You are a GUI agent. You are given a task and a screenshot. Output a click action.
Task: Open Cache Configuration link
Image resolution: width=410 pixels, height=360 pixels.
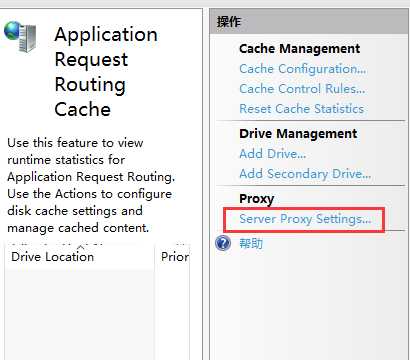click(303, 69)
